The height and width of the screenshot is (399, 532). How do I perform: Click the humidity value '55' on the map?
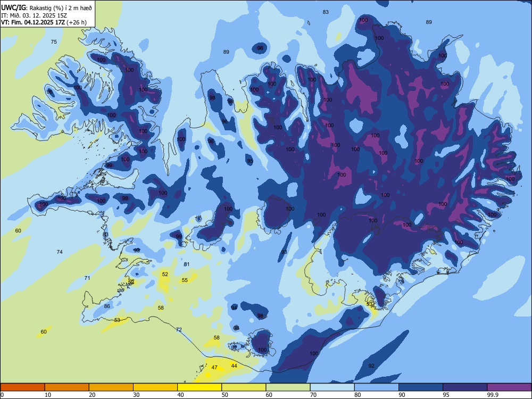(185, 280)
